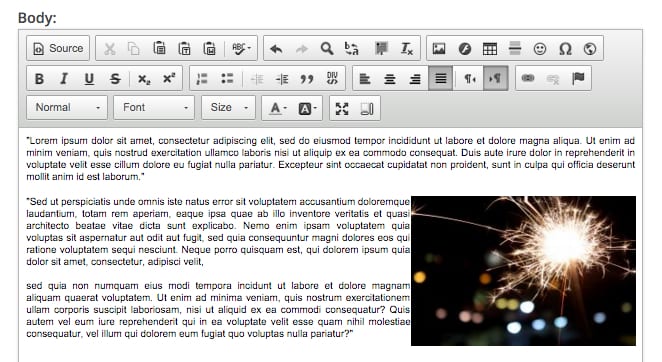Open the text color picker
The height and width of the screenshot is (362, 662).
278,109
